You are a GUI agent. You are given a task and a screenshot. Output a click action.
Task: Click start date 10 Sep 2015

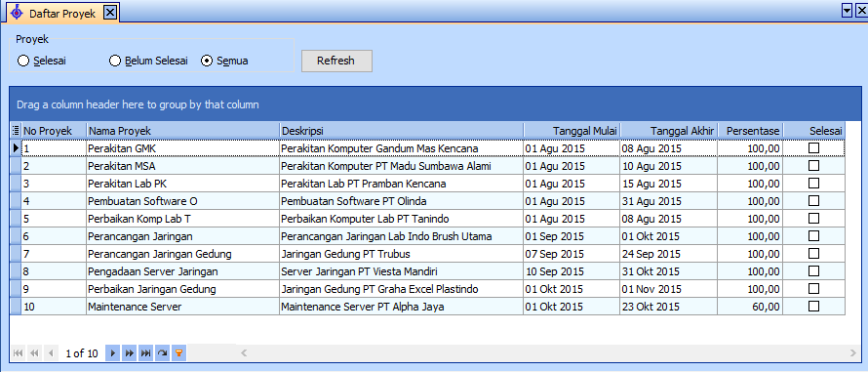pos(572,271)
